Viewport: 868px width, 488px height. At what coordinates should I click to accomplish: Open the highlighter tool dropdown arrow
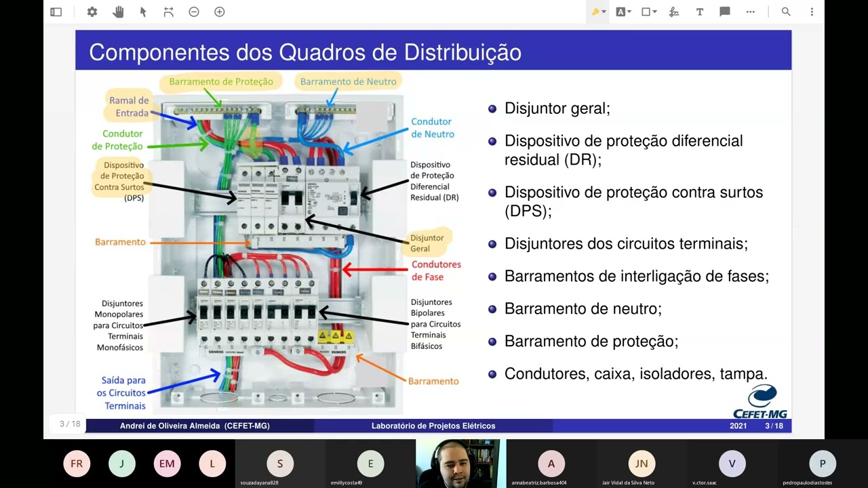click(x=604, y=12)
